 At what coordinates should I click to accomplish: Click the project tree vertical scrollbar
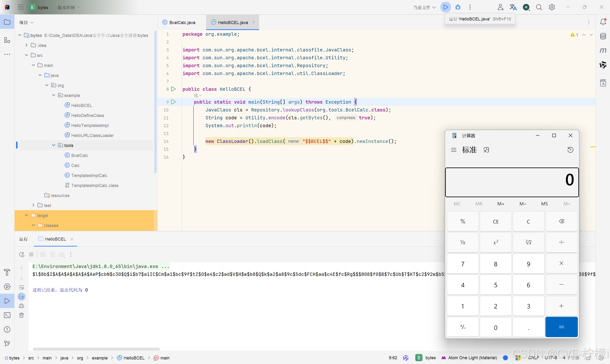pyautogui.click(x=155, y=102)
